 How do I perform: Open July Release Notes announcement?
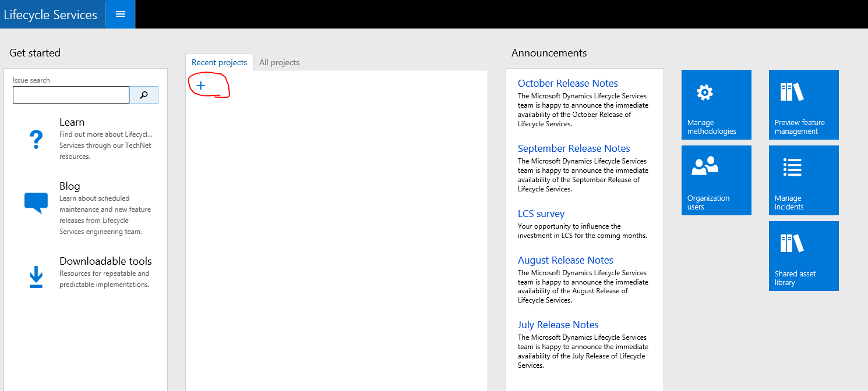558,325
